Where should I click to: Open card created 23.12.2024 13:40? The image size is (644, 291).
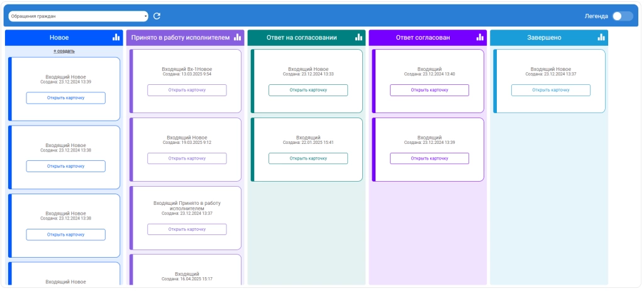(x=430, y=90)
